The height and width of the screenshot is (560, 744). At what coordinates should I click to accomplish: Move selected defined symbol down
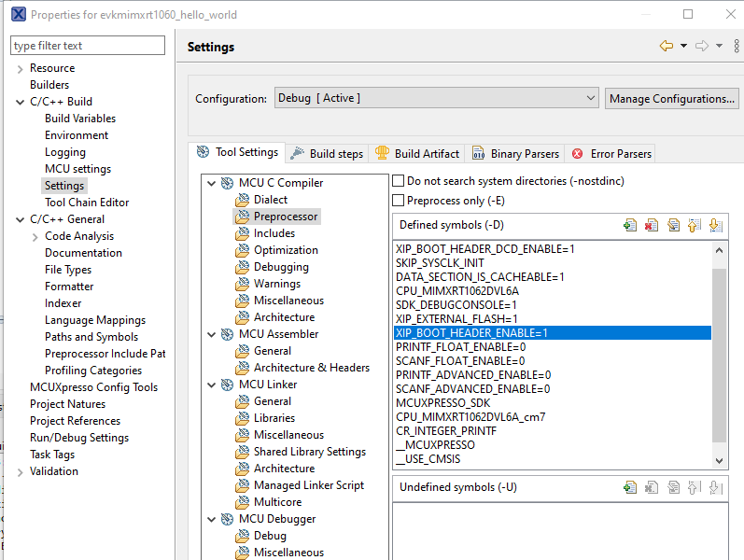point(715,225)
